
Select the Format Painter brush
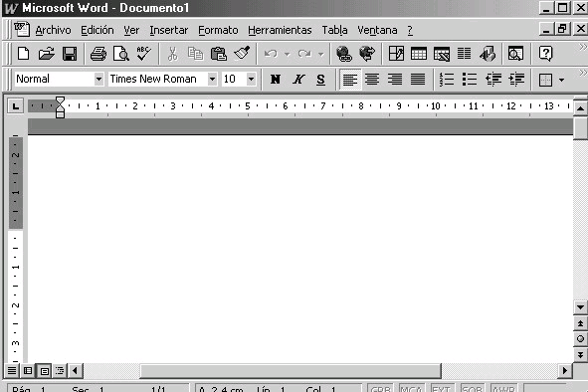click(242, 54)
